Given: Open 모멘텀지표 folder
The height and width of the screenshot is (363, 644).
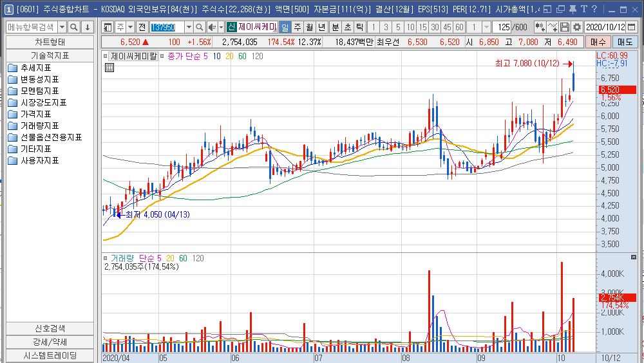Looking at the screenshot, I should pos(33,91).
